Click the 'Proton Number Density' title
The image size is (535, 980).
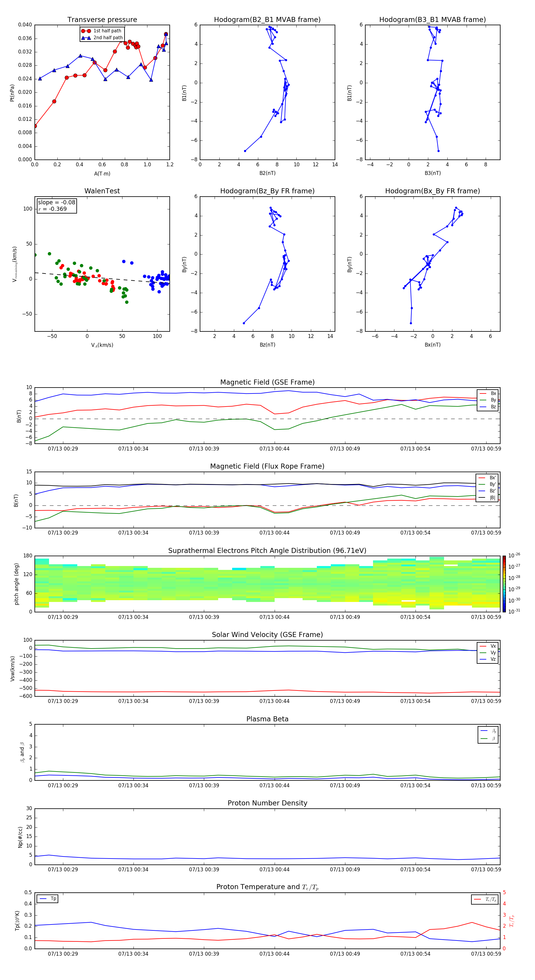click(267, 803)
